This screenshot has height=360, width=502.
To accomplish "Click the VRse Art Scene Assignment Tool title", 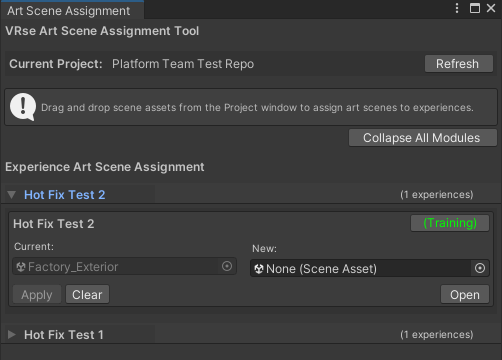I will pos(102,31).
